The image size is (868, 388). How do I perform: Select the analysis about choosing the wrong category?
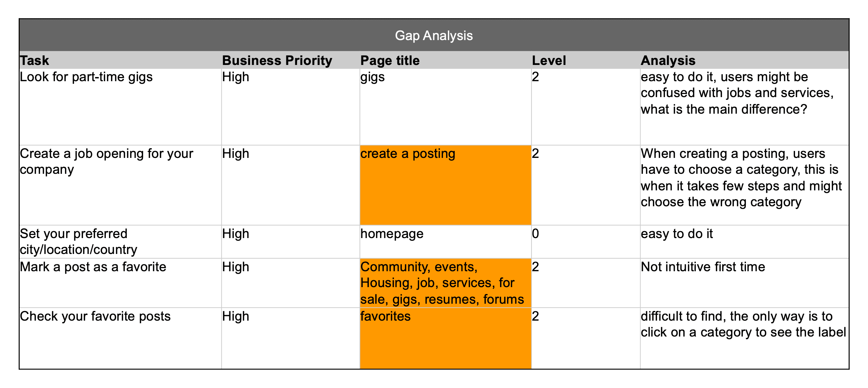tap(741, 178)
